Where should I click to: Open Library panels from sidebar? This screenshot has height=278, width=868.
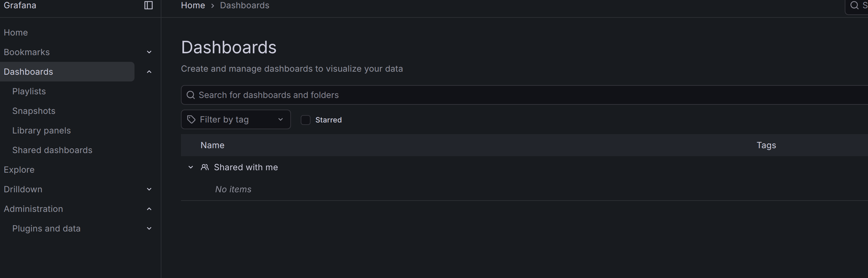(x=42, y=130)
